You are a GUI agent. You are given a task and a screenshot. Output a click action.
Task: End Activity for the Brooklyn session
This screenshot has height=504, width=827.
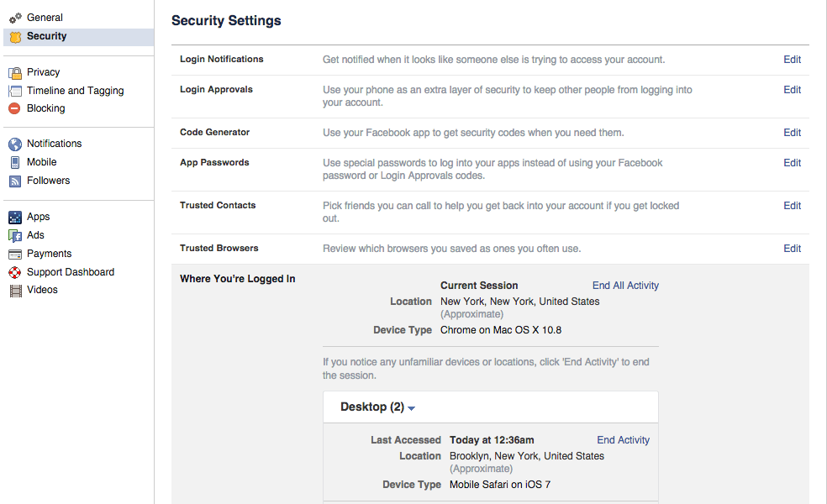pos(623,439)
